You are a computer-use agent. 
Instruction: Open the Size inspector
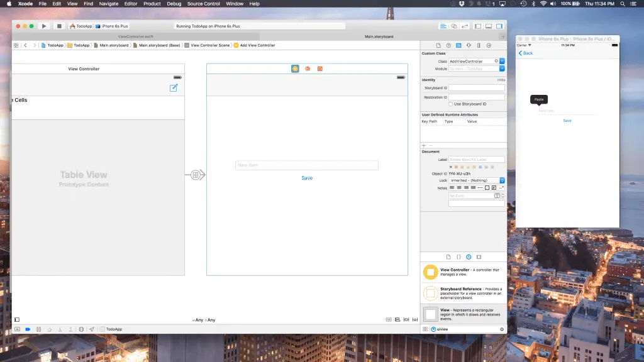pyautogui.click(x=479, y=45)
